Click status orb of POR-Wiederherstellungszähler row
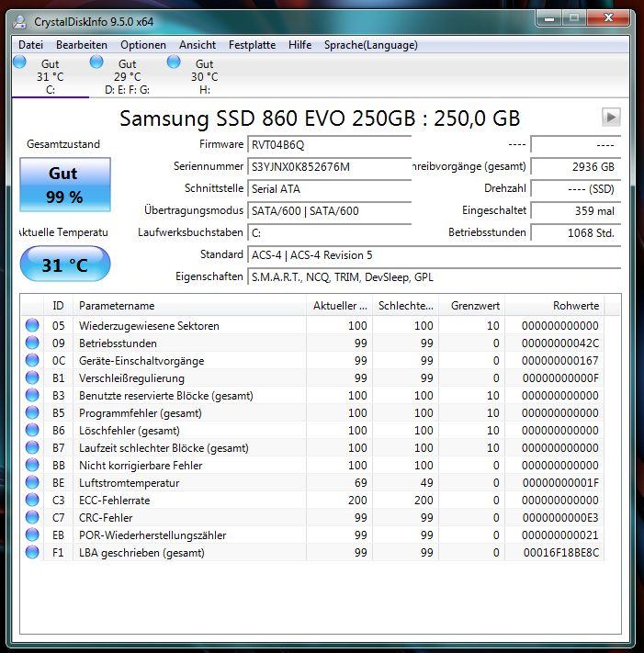 pyautogui.click(x=32, y=535)
